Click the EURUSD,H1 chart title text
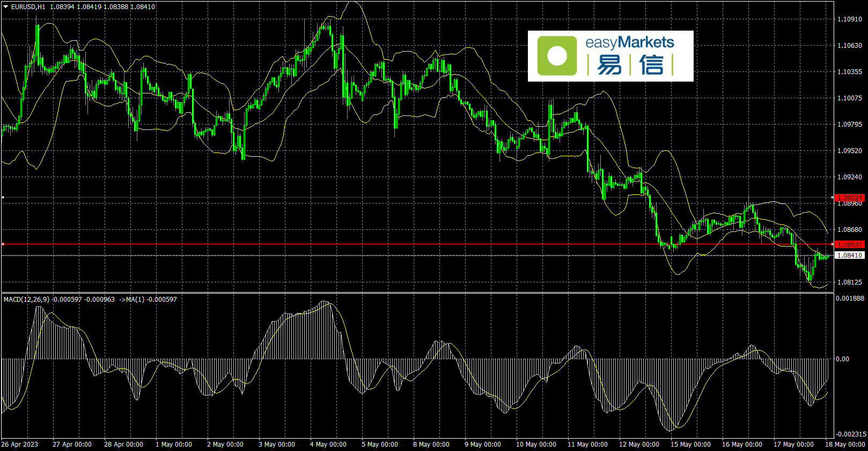This screenshot has height=451, width=868. [x=28, y=7]
